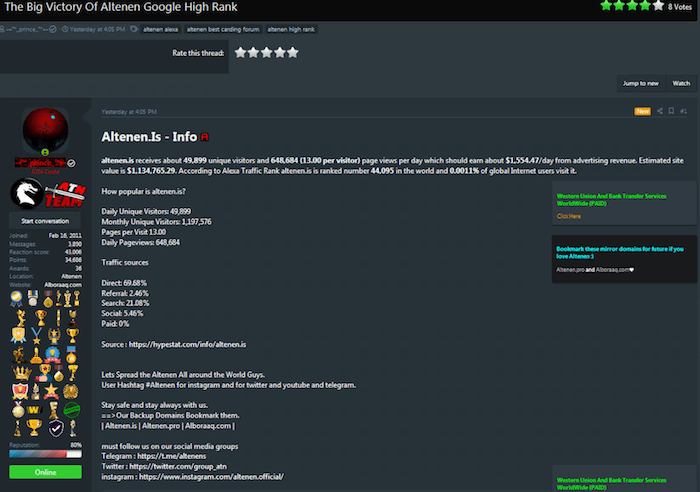Click the post timestamp Yesterday at 4:05 PM
700x492 pixels.
(x=129, y=112)
